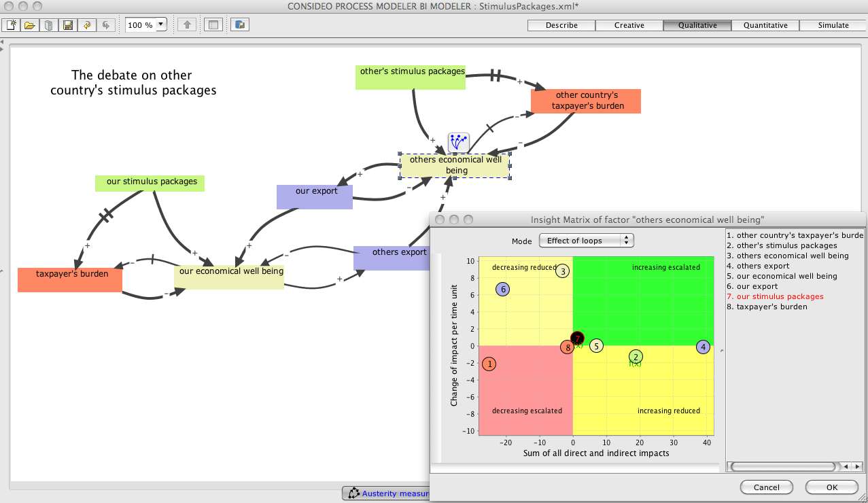Click the factor list horizontal scrollbar
Image resolution: width=868 pixels, height=503 pixels.
pos(782,466)
